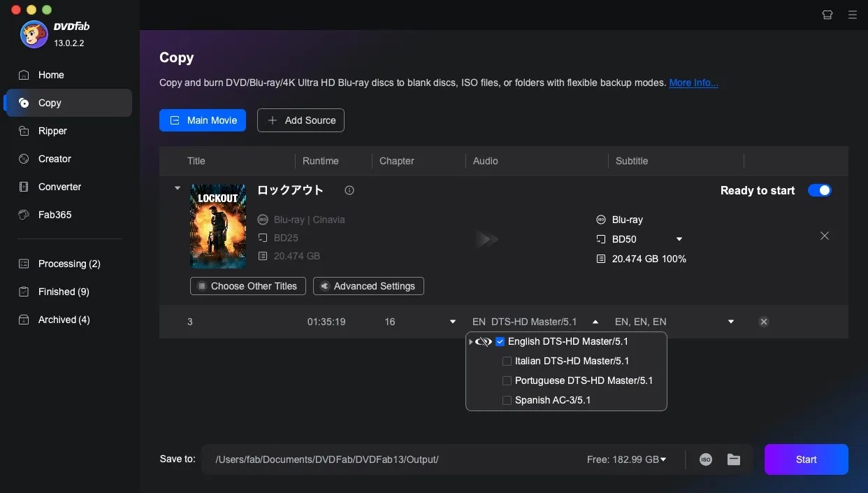View the Processing queue
868x493 pixels.
[67, 264]
